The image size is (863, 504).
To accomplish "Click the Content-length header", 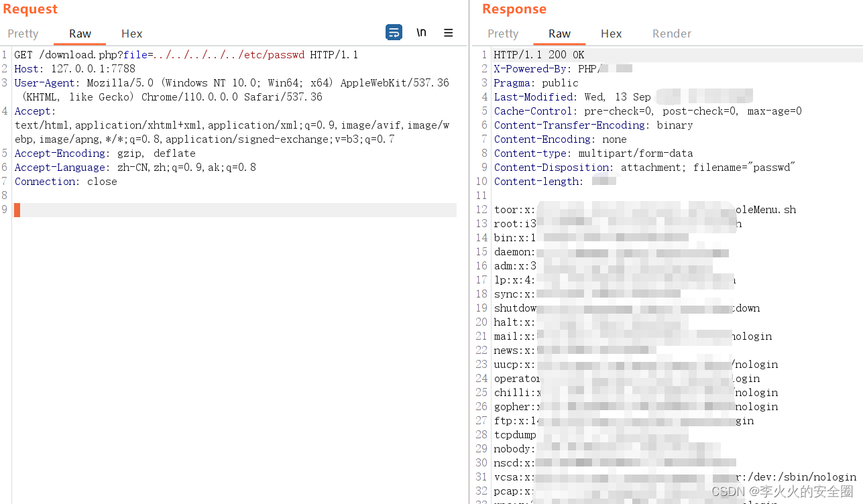I will [555, 182].
